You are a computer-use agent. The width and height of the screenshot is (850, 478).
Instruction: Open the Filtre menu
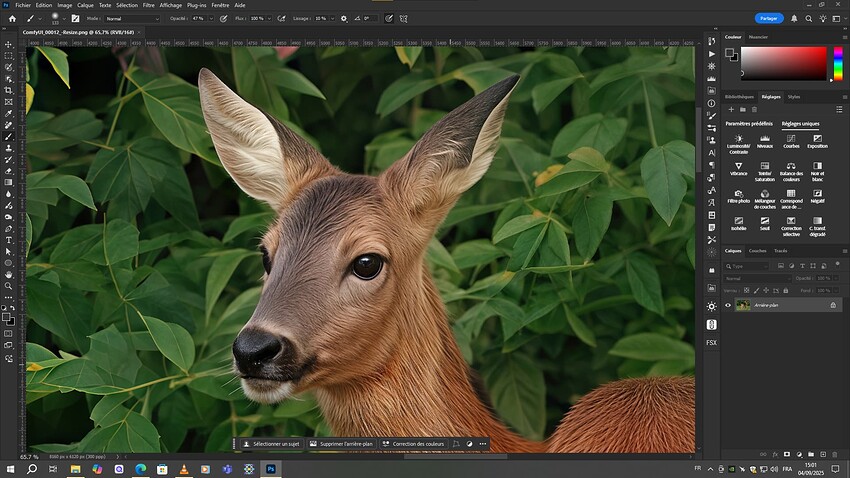pyautogui.click(x=148, y=5)
